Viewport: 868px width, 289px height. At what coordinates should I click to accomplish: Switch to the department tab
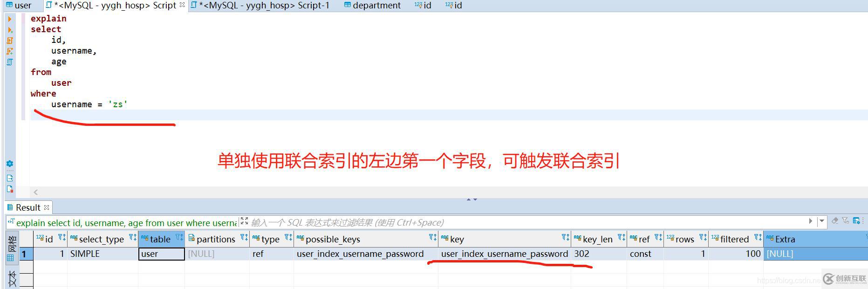372,5
